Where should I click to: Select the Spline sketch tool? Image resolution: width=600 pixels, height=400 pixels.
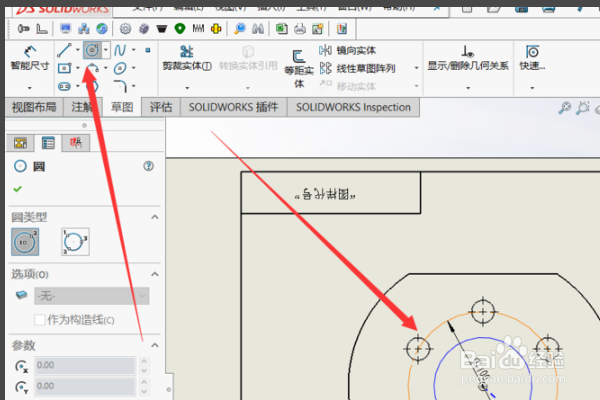click(120, 50)
